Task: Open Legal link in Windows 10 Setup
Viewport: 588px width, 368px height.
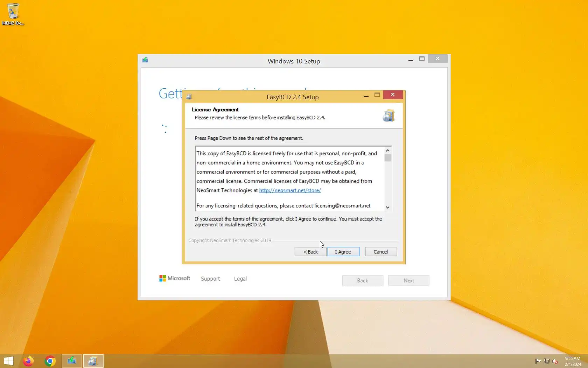Action: [240, 279]
